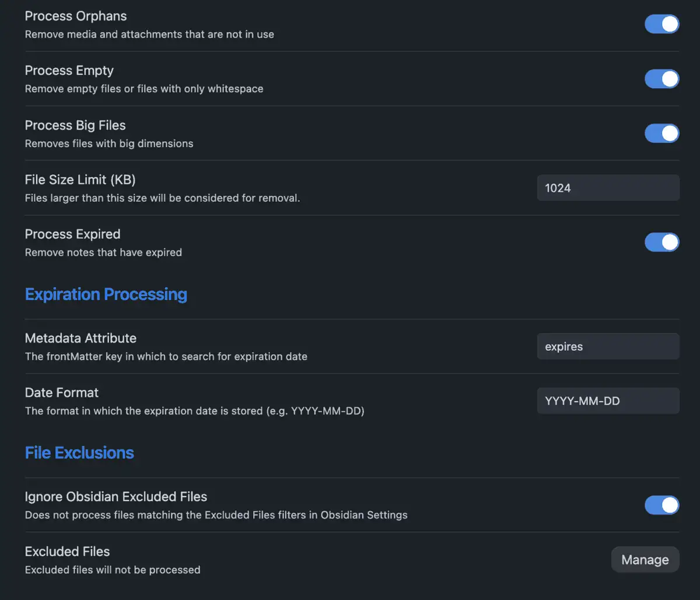Screen dimensions: 700x600
Task: Click the 'Process Orphans' setting title text
Action: (76, 16)
